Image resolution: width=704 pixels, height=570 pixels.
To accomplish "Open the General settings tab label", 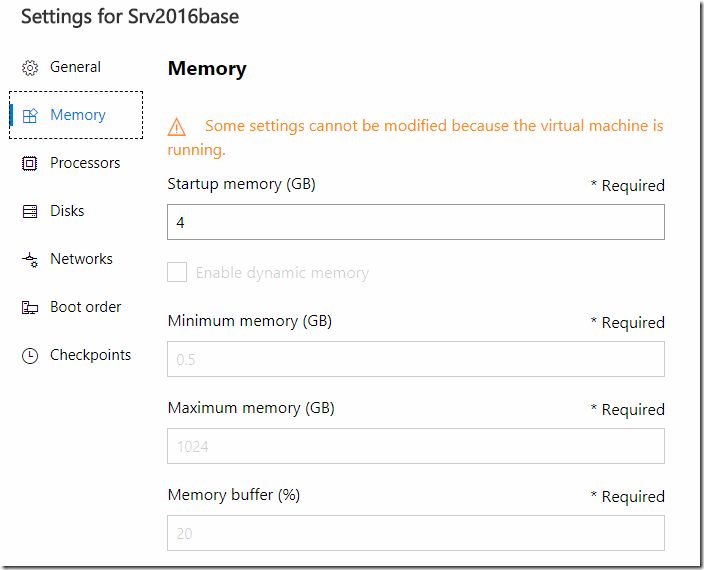I will point(75,67).
